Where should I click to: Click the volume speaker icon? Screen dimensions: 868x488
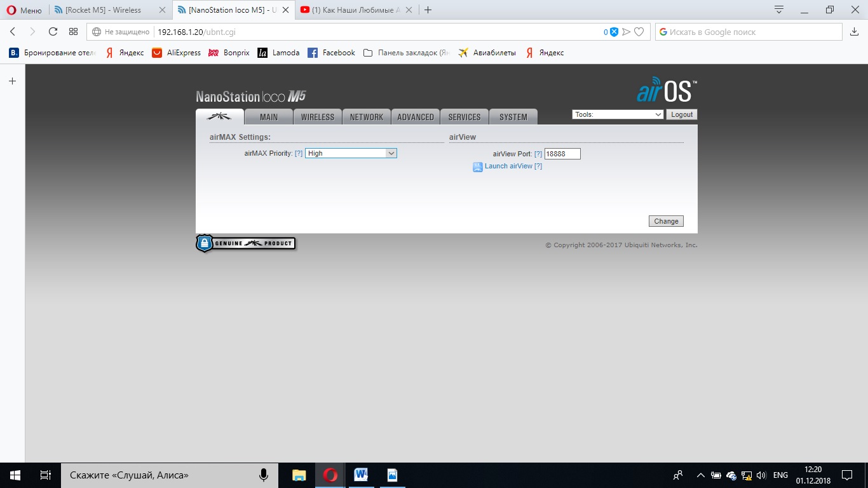tap(761, 475)
